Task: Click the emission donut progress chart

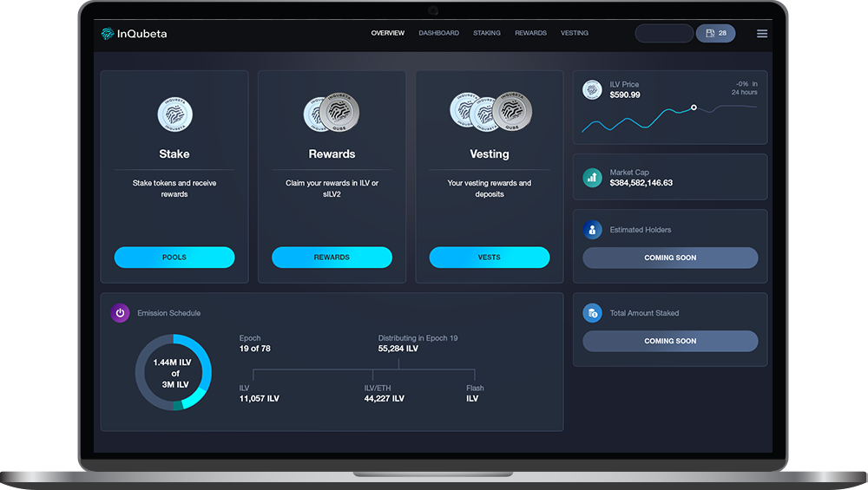Action: click(x=174, y=372)
